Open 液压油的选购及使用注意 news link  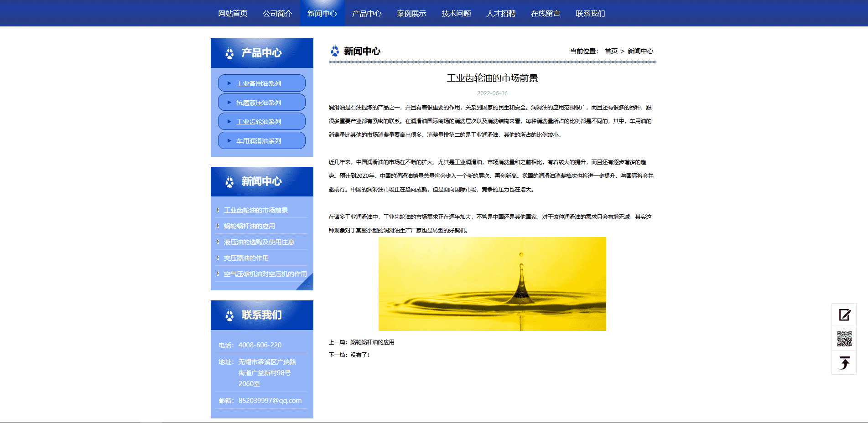point(259,242)
